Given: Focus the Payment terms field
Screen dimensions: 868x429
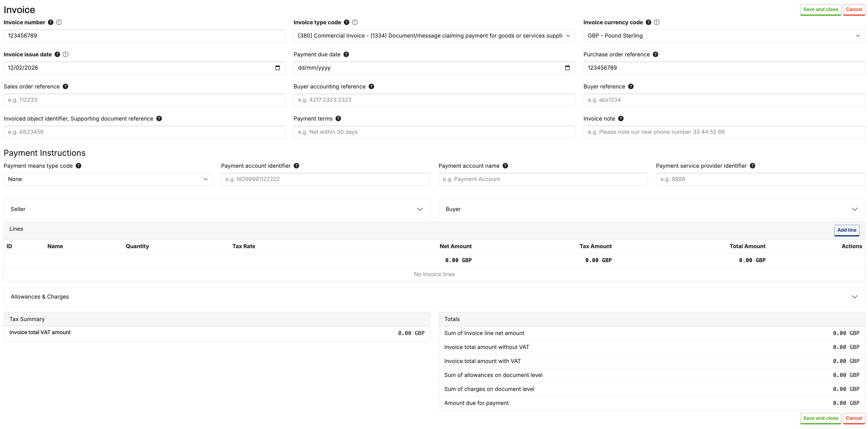Looking at the screenshot, I should tap(434, 132).
